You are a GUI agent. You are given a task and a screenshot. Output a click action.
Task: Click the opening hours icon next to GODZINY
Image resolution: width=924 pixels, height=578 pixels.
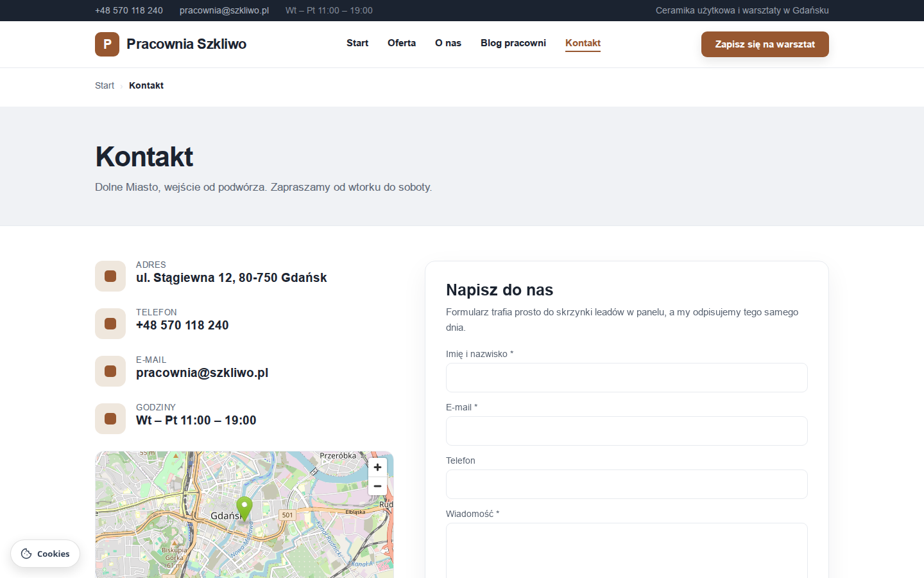pyautogui.click(x=110, y=419)
